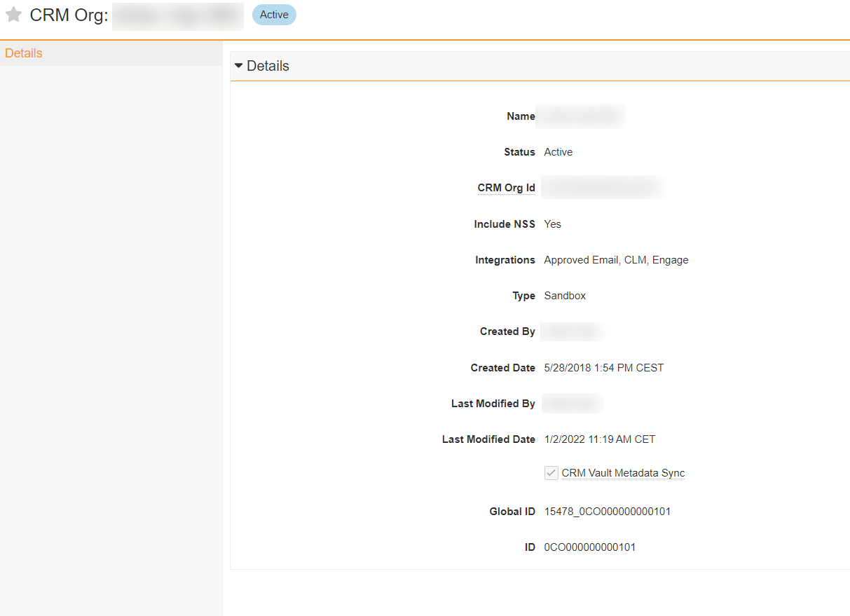Click the Include NSS value Yes
850x616 pixels.
(552, 224)
